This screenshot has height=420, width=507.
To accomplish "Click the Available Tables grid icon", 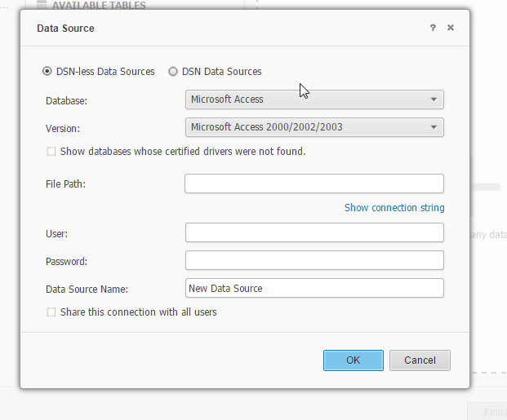I will (x=42, y=5).
